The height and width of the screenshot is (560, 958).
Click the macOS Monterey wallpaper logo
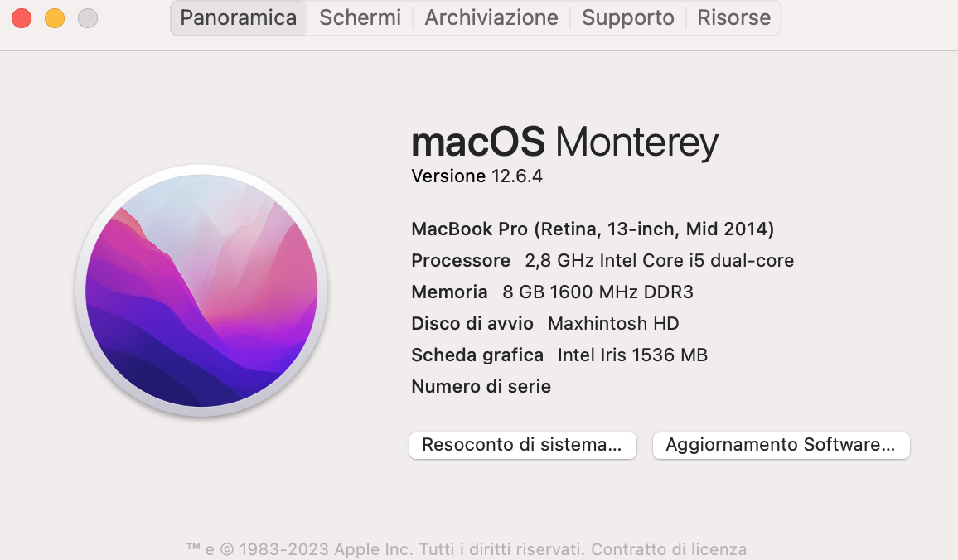[x=201, y=290]
